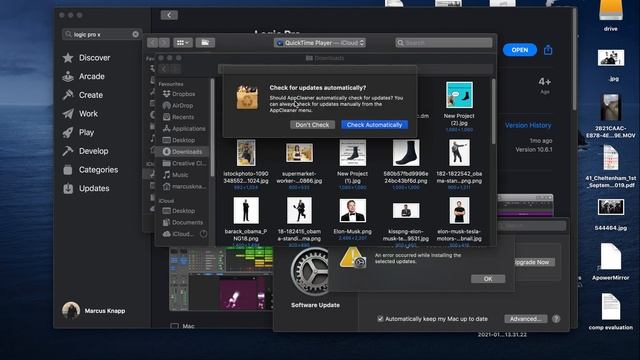Select marcuskna... home folder in sidebar
640x360 pixels.
pos(184,187)
